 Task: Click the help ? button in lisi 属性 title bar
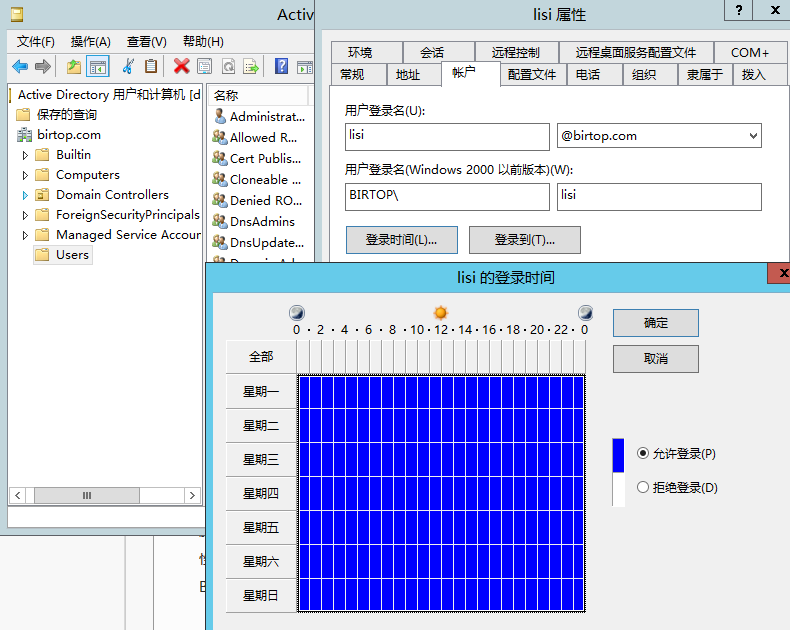(x=739, y=10)
